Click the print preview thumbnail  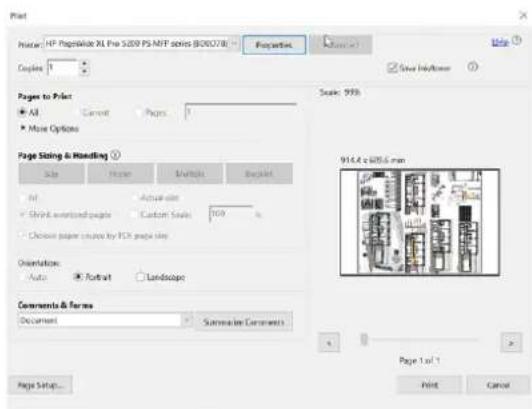tap(420, 222)
